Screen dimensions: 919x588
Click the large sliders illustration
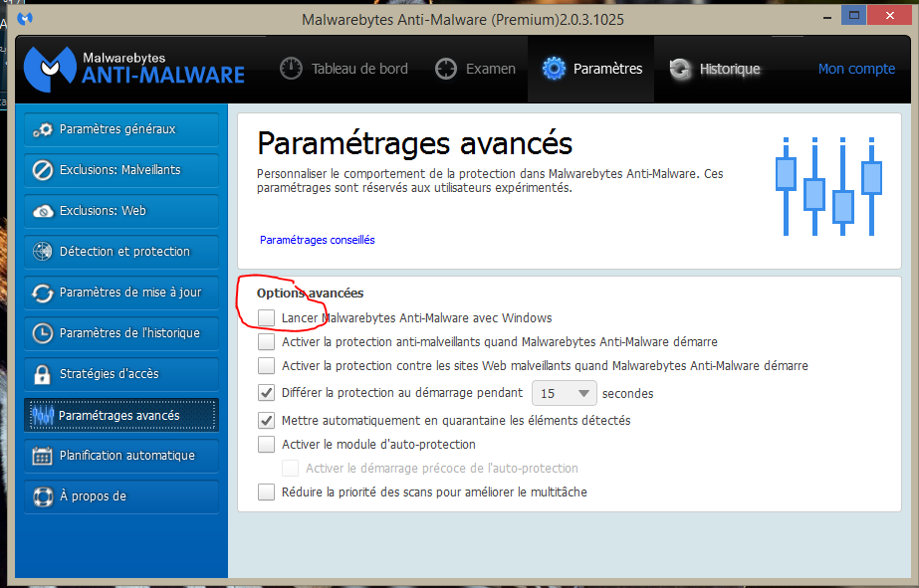828,186
